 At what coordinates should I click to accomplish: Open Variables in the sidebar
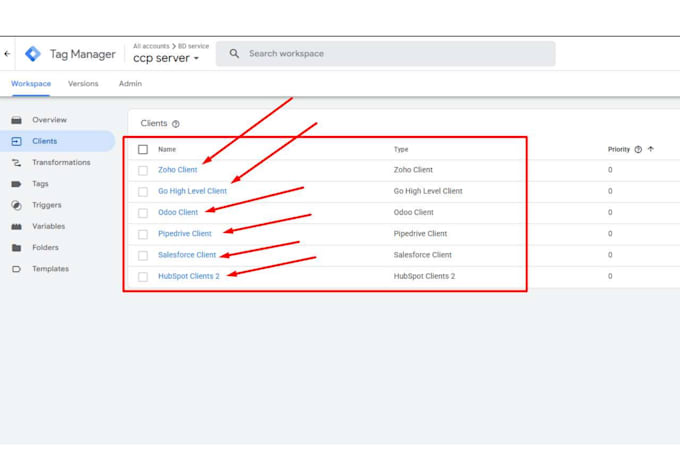(x=49, y=226)
